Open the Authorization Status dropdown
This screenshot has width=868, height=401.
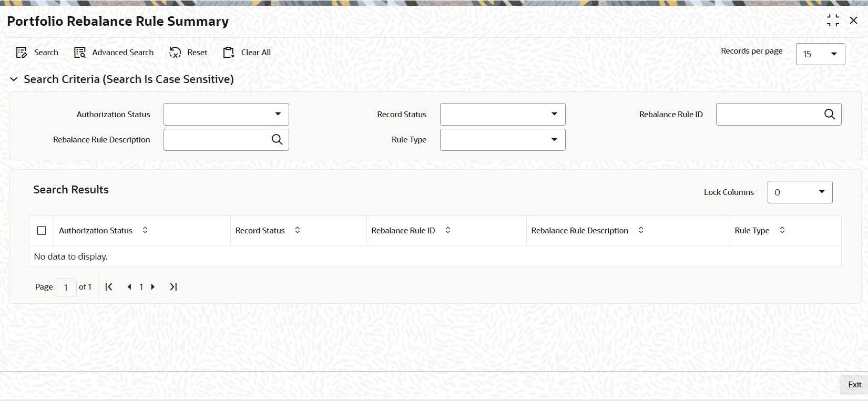tap(226, 114)
